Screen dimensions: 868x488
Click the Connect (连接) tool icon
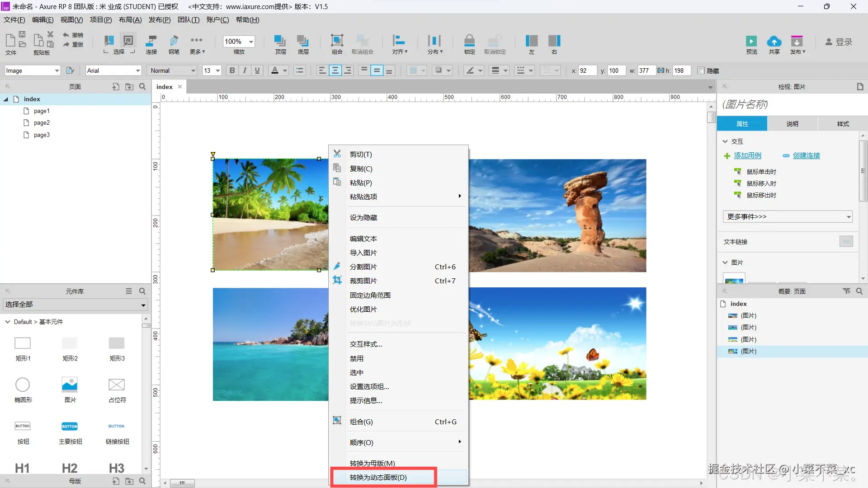click(151, 41)
